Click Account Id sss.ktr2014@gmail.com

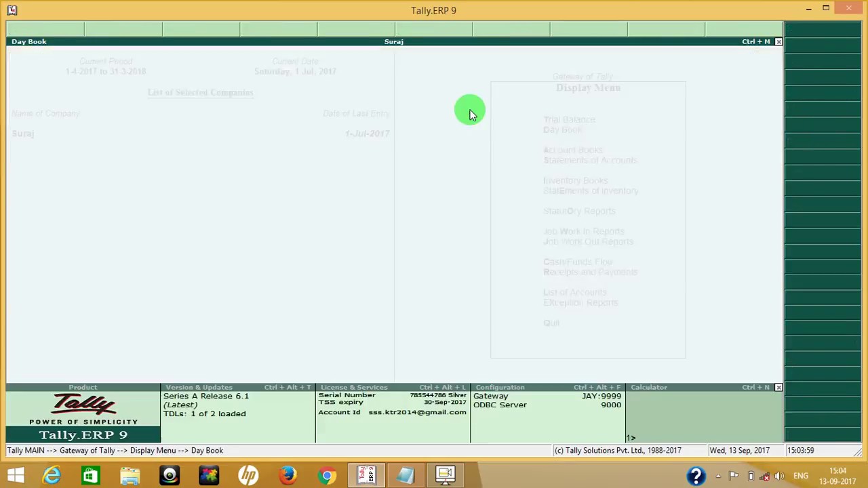(392, 412)
